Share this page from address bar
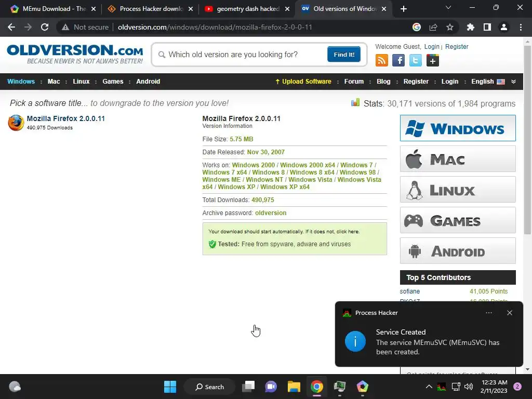The width and height of the screenshot is (532, 399). [433, 27]
